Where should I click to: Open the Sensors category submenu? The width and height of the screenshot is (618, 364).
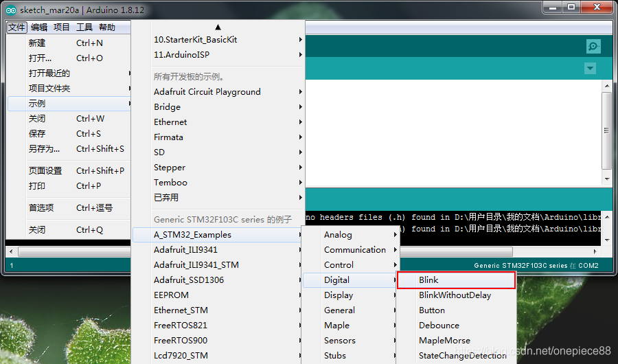[350, 341]
